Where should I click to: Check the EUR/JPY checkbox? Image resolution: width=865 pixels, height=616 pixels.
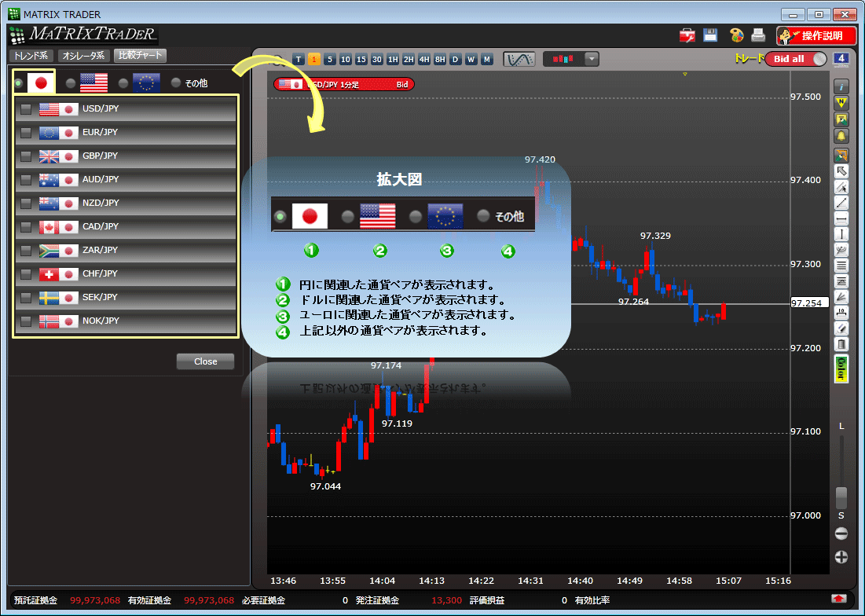(25, 133)
